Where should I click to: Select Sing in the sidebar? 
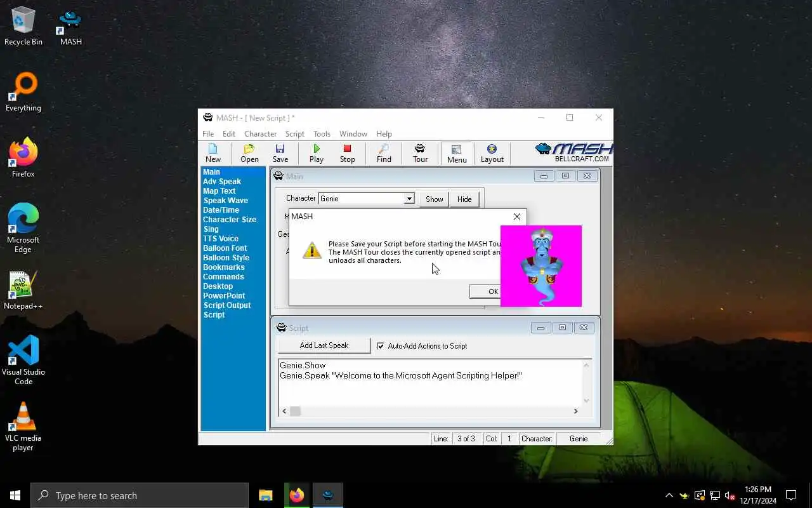point(211,229)
